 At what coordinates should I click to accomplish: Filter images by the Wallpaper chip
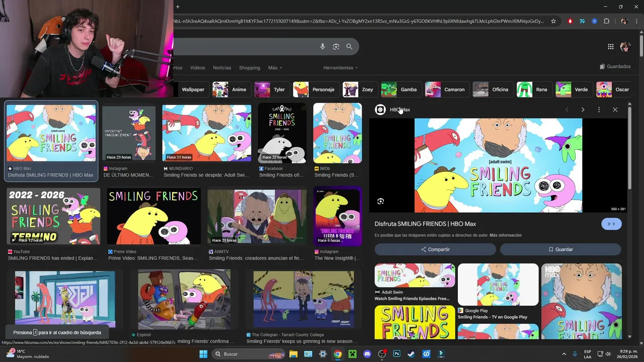pos(193,89)
